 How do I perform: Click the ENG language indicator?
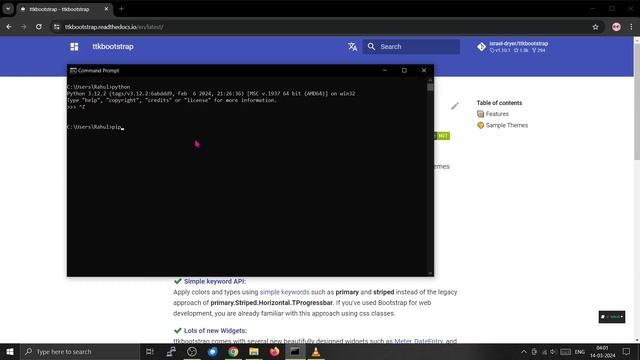point(580,351)
